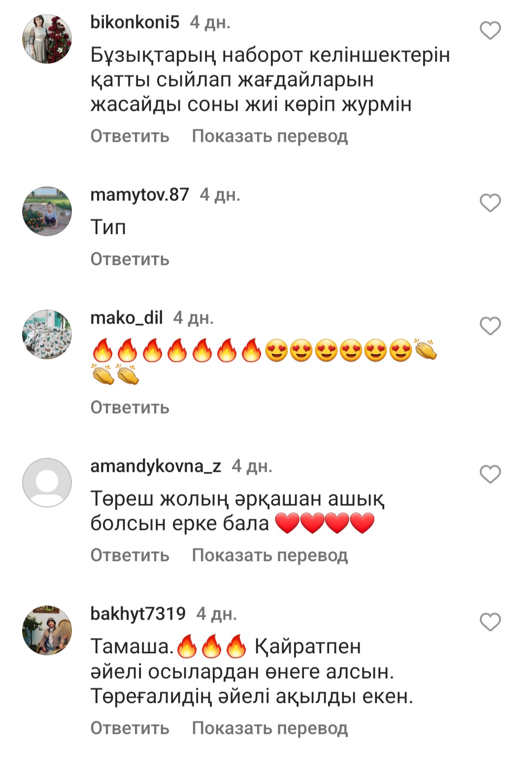
Task: Like the comment by bikonkoni5
Action: pyautogui.click(x=490, y=31)
